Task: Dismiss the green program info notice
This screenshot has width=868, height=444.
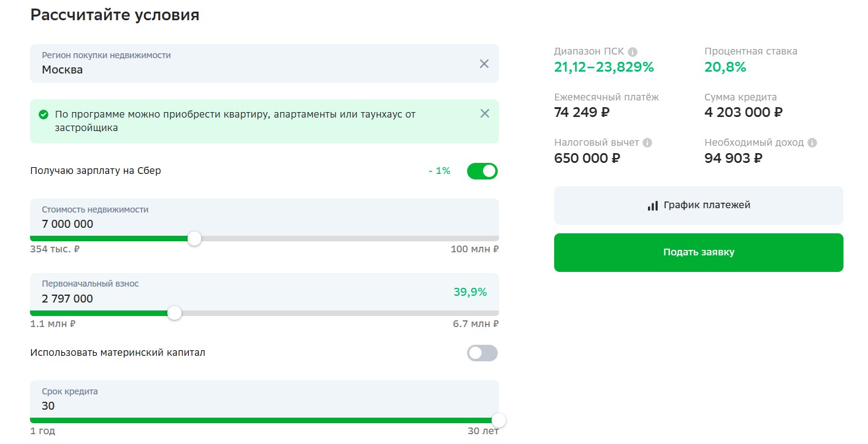Action: coord(485,113)
